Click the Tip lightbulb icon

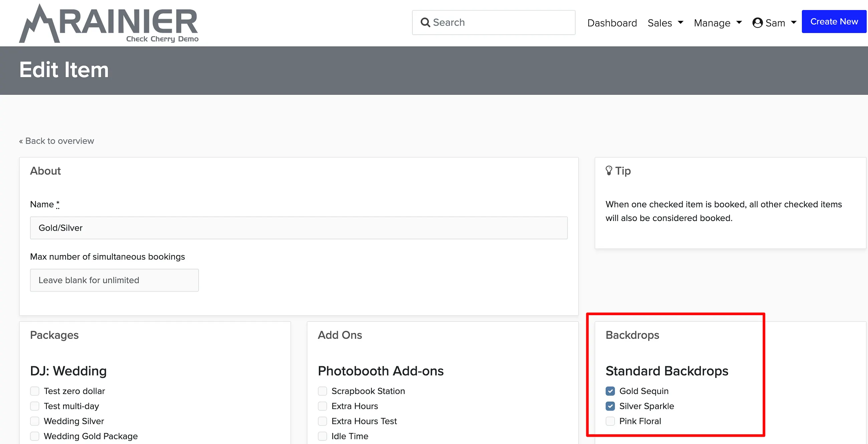609,171
